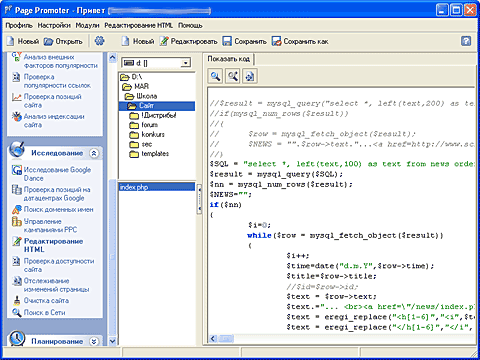Save file with Сохранить

(245, 41)
